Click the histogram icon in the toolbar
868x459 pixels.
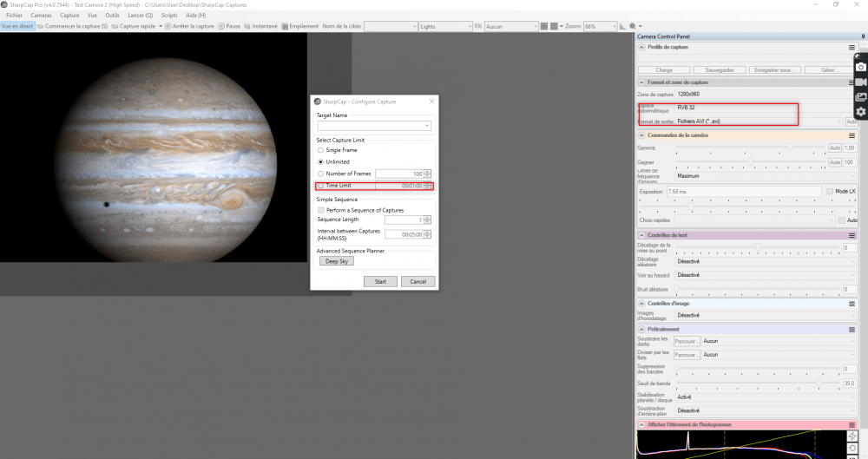(622, 26)
